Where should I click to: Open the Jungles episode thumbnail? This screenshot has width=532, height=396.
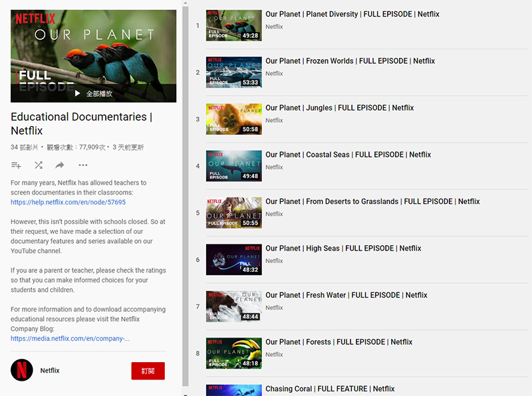[233, 119]
